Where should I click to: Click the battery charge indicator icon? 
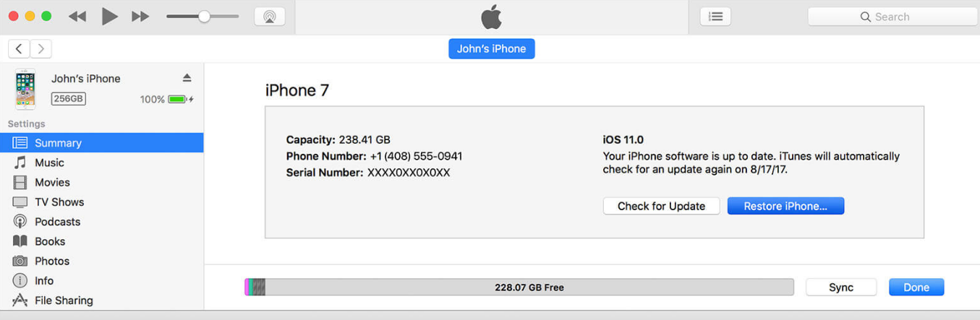tap(178, 99)
